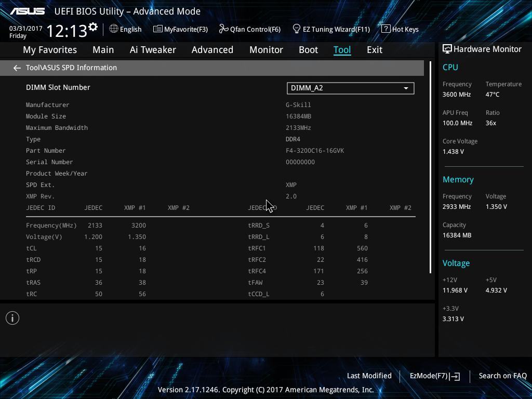Click the Core Voltage value 1.438 V
The height and width of the screenshot is (399, 532).
[453, 152]
